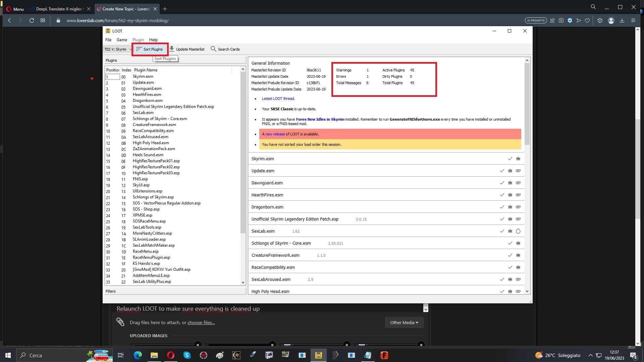Screen dimensions: 644x362
Task: Open the Latest LOOT thread link
Action: point(278,99)
